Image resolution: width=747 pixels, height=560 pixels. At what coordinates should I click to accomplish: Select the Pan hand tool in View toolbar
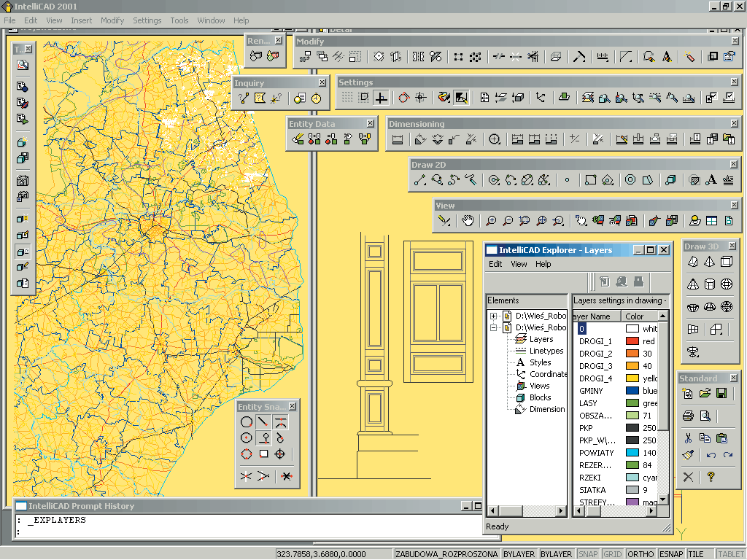click(x=468, y=220)
